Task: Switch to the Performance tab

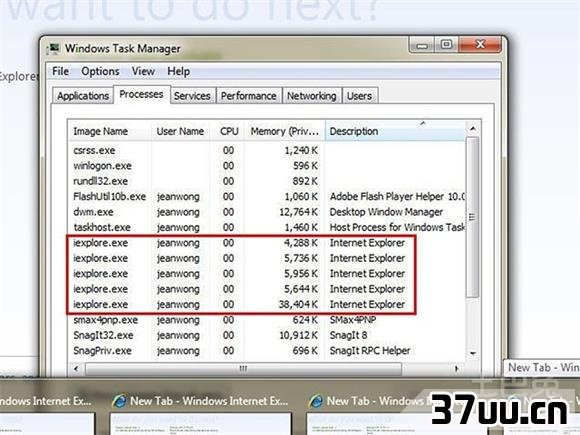Action: tap(249, 96)
